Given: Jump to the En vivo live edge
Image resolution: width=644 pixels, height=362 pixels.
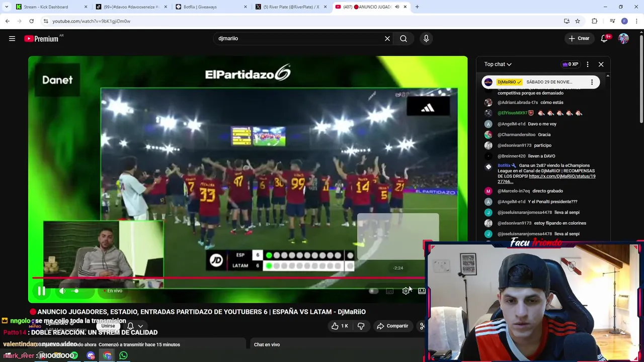Looking at the screenshot, I should pyautogui.click(x=113, y=291).
